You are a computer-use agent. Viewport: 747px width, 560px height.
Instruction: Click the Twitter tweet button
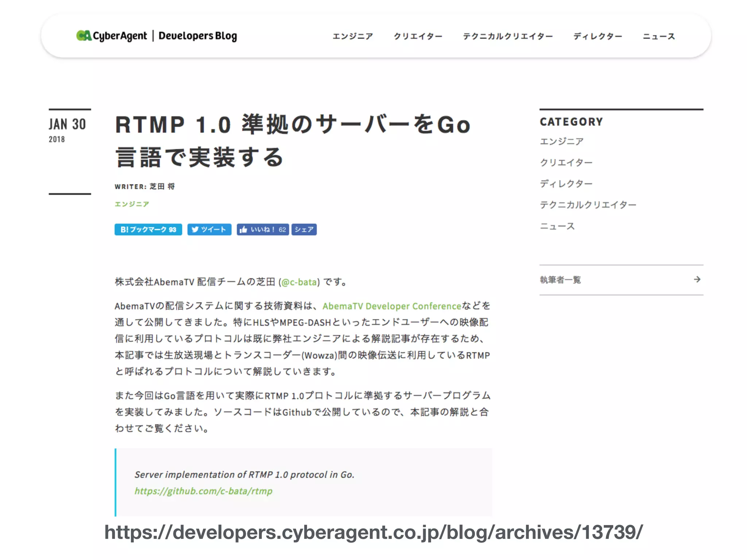click(209, 229)
